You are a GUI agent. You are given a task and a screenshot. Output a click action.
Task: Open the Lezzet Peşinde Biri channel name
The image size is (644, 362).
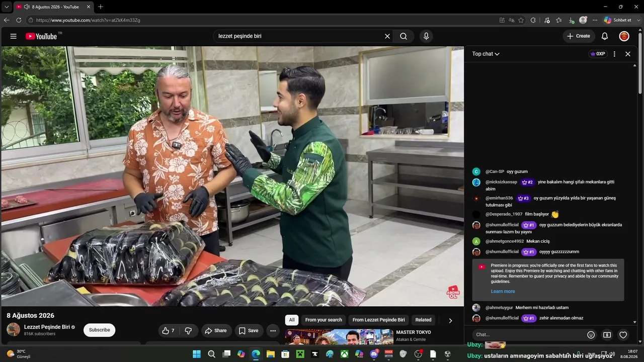click(47, 327)
